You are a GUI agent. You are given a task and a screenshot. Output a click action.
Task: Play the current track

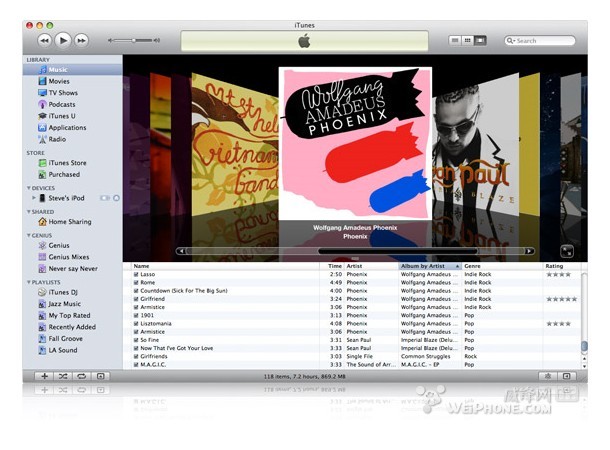(63, 40)
